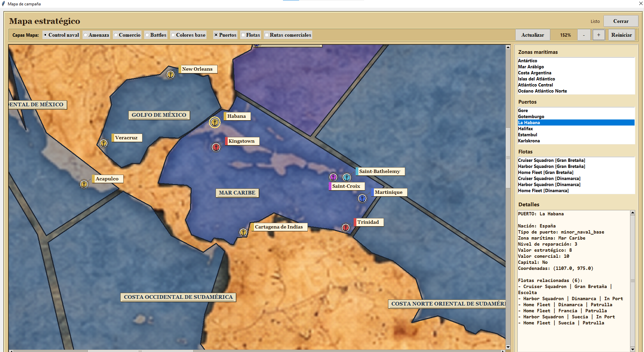Zoom out with the minus button
This screenshot has width=644, height=352.
(x=584, y=35)
